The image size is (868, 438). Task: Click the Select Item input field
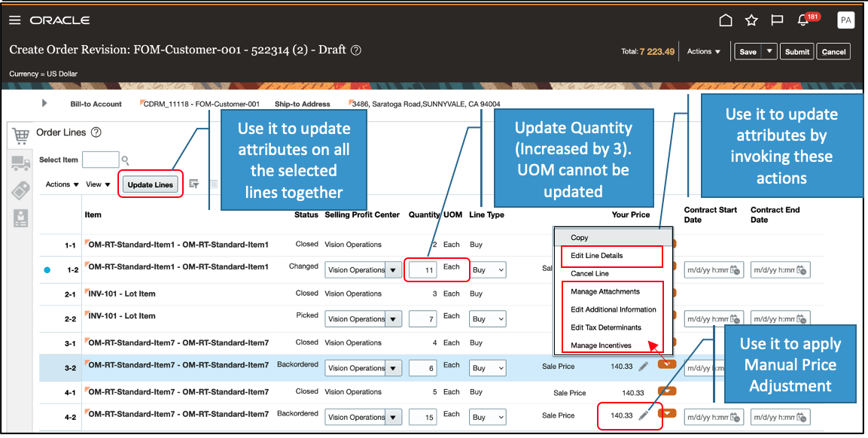(100, 160)
